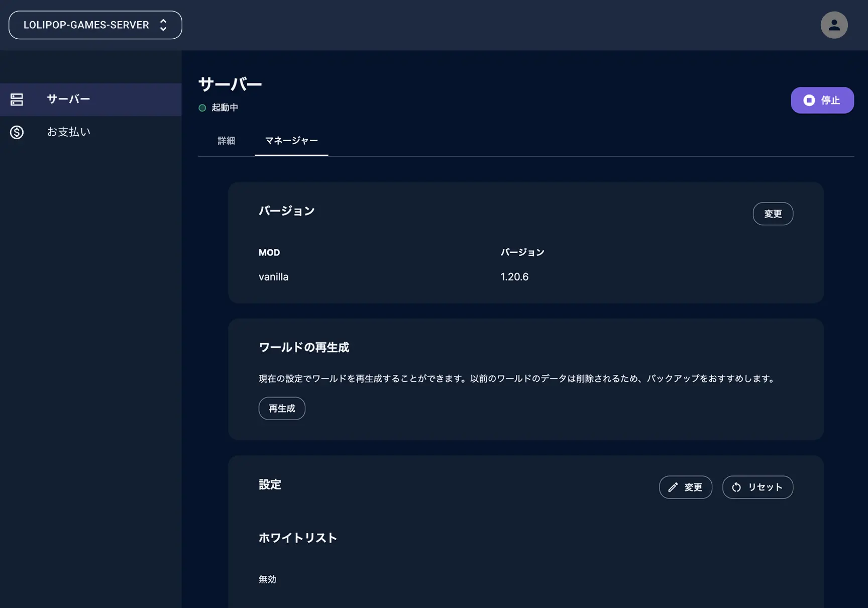Viewport: 868px width, 608px height.
Task: Stop the server with the 停止 button
Action: tap(822, 100)
